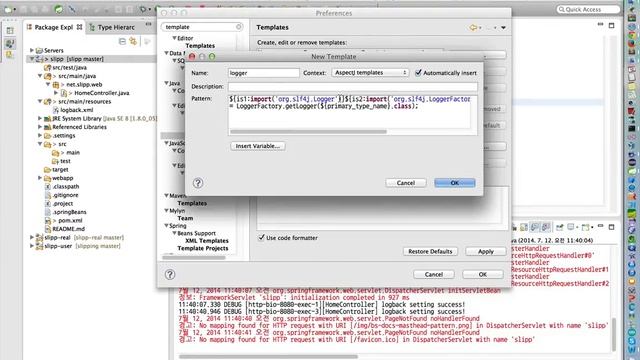Open Back history dropdown arrow in Preferences
Image resolution: width=640 pixels, height=360 pixels.
coord(480,28)
